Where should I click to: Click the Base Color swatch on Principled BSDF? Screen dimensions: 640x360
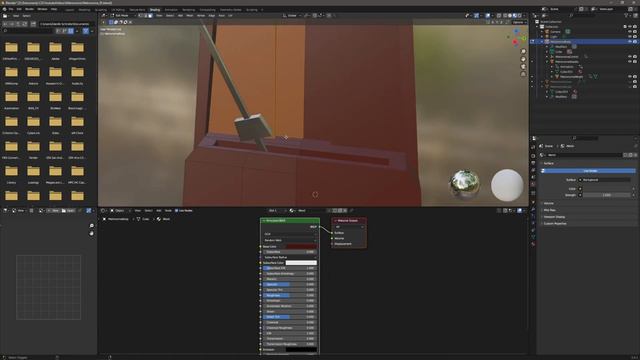click(x=301, y=247)
